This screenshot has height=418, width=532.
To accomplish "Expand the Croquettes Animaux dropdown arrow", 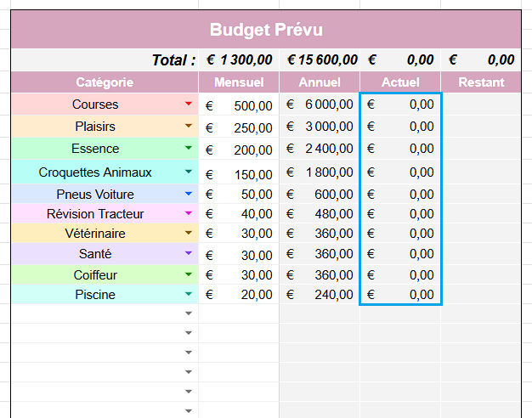I will pyautogui.click(x=189, y=172).
